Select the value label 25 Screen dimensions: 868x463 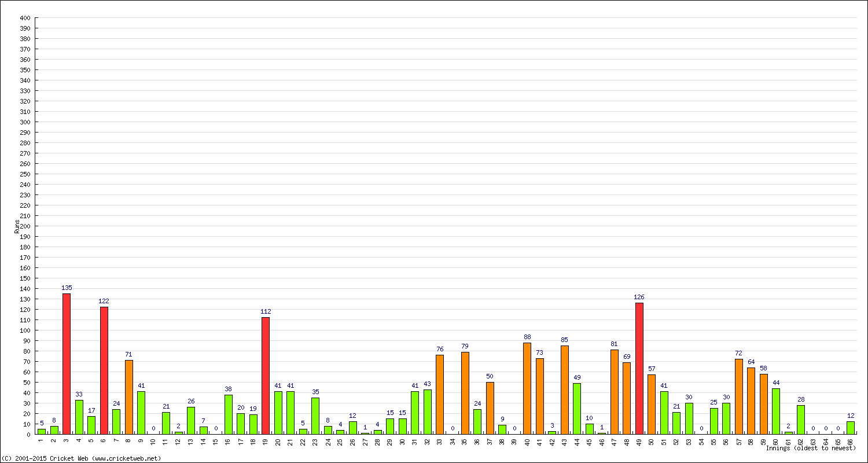(x=713, y=402)
